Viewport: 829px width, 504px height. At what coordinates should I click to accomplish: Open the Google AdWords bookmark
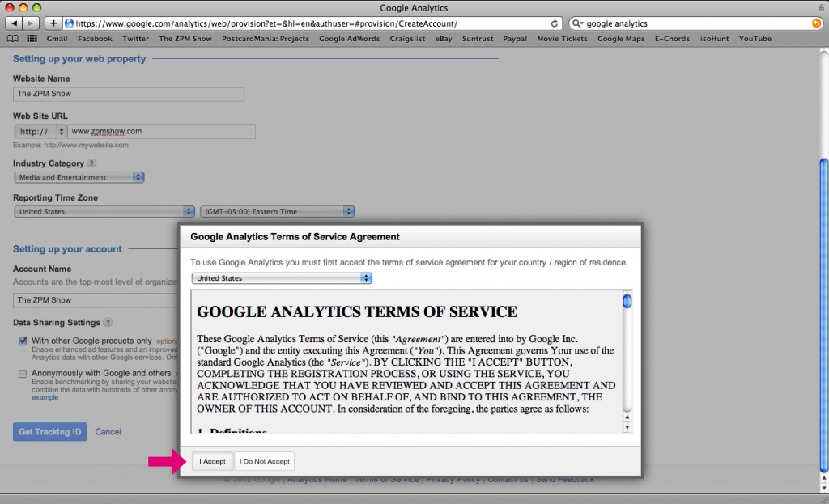349,38
